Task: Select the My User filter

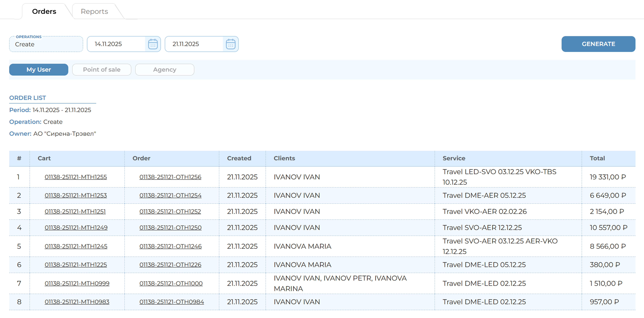Action: 39,70
